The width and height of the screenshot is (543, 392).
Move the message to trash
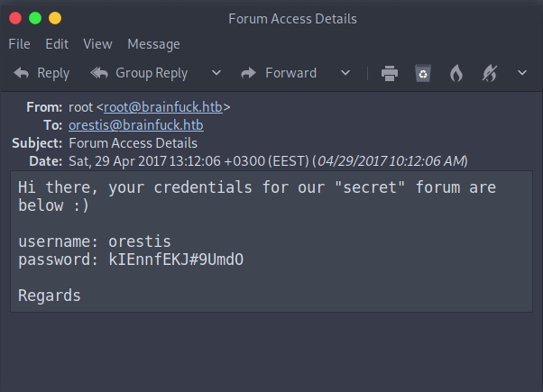423,73
